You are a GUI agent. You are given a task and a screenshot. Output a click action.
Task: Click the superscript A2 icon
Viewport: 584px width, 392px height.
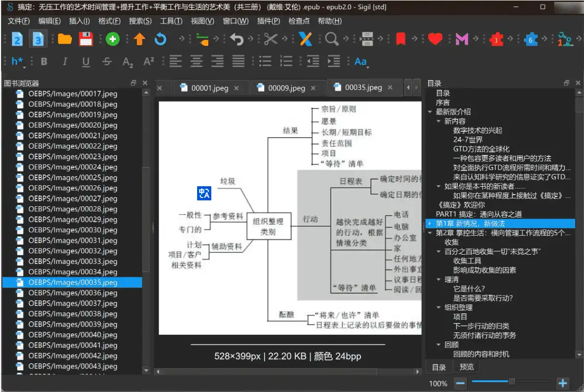(149, 62)
